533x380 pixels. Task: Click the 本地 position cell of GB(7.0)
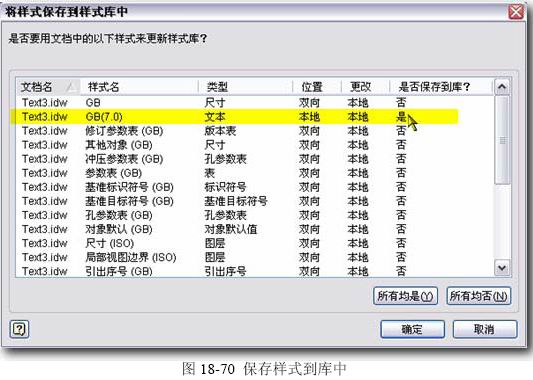click(309, 117)
